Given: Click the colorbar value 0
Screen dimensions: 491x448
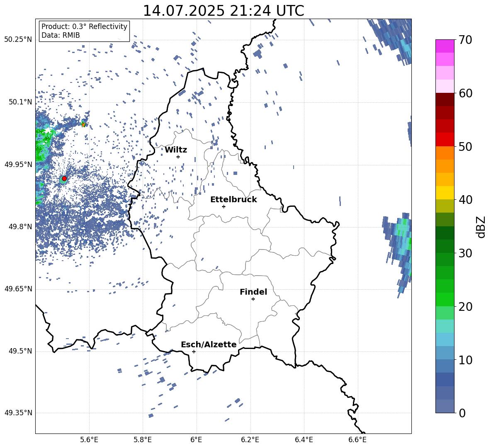Looking at the screenshot, I should [462, 413].
